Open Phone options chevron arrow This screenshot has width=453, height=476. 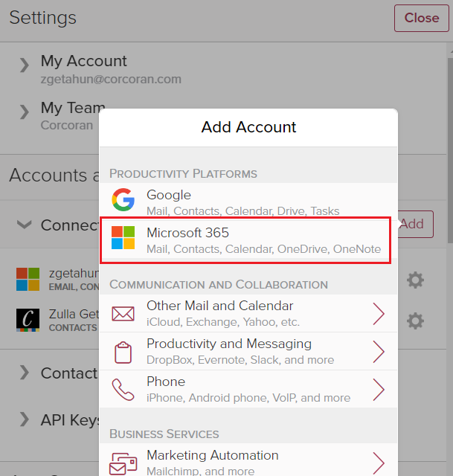click(x=378, y=389)
